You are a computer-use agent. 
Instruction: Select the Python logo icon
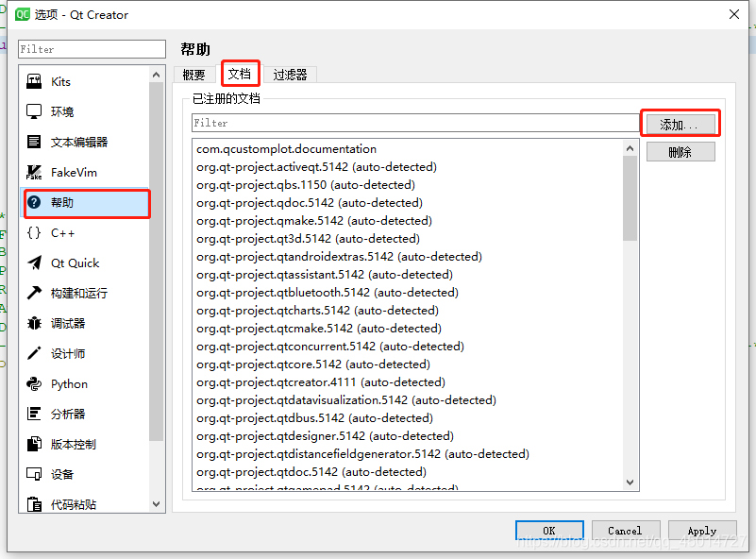34,384
